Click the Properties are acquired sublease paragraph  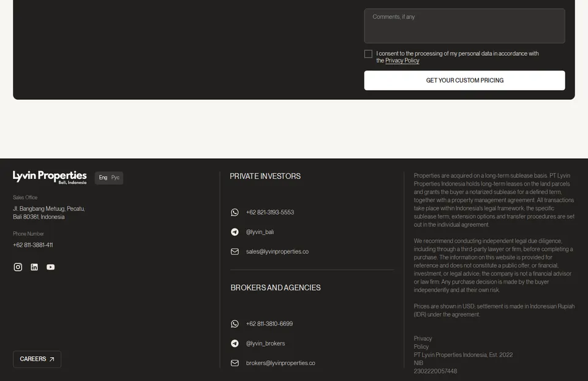(x=494, y=200)
